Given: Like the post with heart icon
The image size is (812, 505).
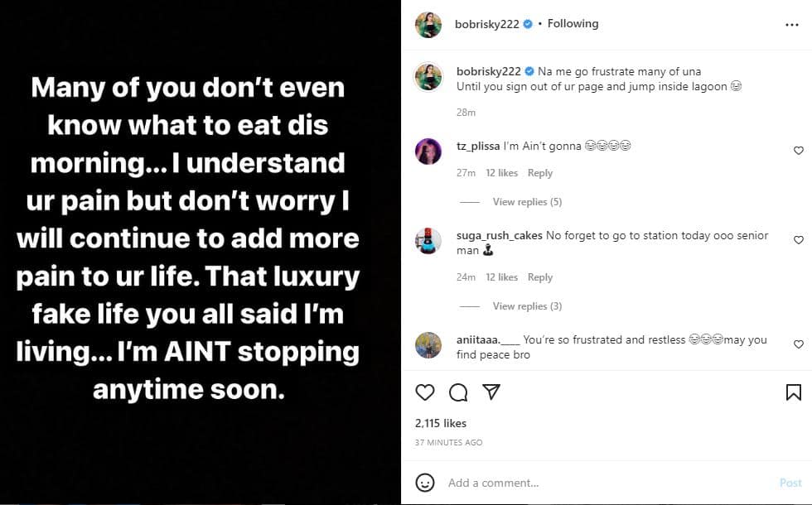Looking at the screenshot, I should 425,392.
